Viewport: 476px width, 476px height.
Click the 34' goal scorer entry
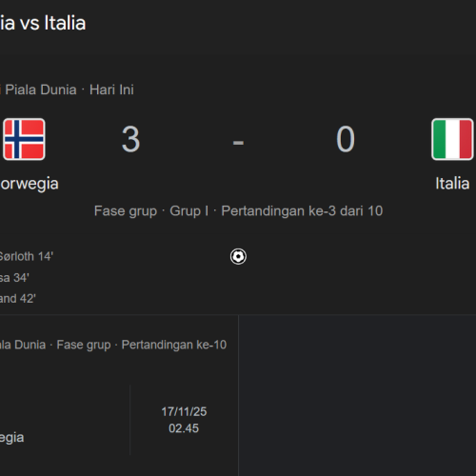[x=14, y=278]
